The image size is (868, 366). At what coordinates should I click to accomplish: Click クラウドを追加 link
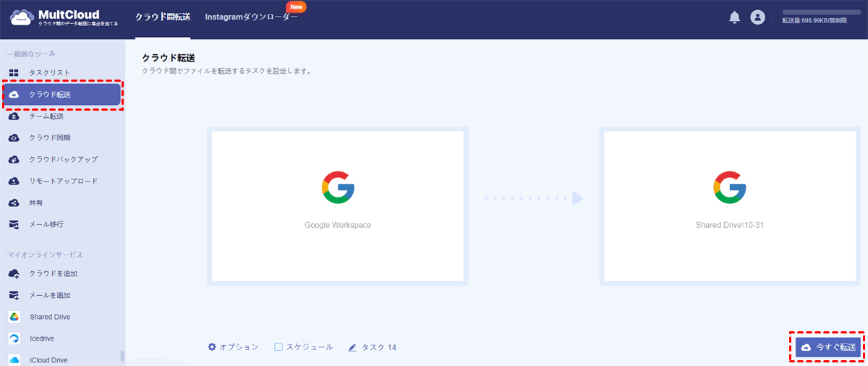point(53,274)
